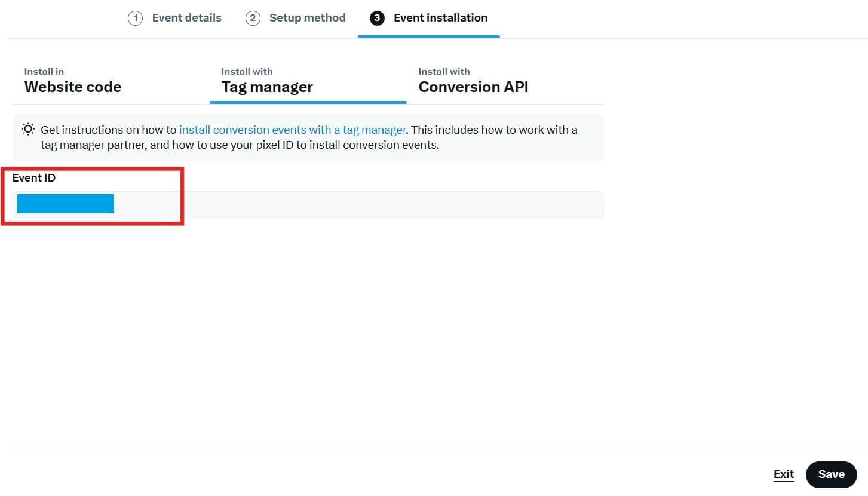The height and width of the screenshot is (496, 868).
Task: Select the Event installation step label
Action: [x=440, y=18]
